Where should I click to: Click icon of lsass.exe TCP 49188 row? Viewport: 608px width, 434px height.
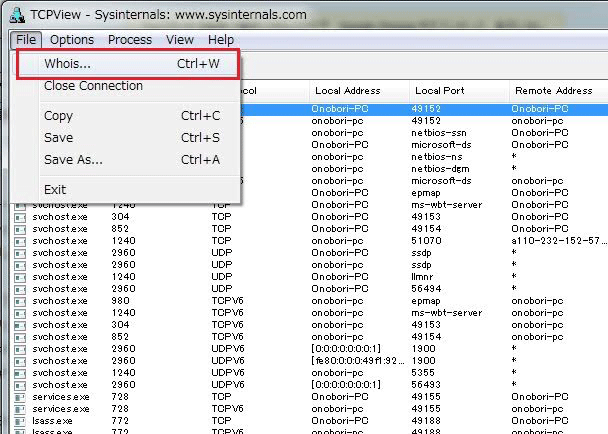(20, 422)
